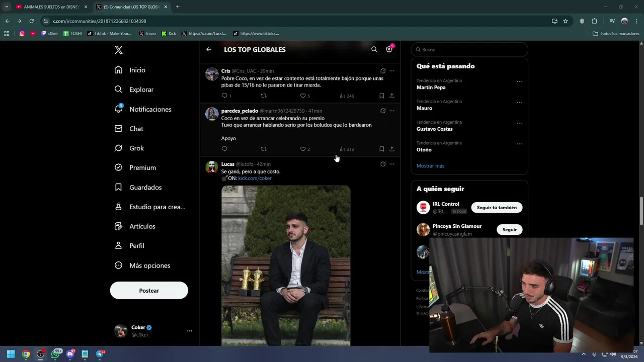Open kick.com/coker link
Screen dimensions: 644x362
pyautogui.click(x=255, y=178)
